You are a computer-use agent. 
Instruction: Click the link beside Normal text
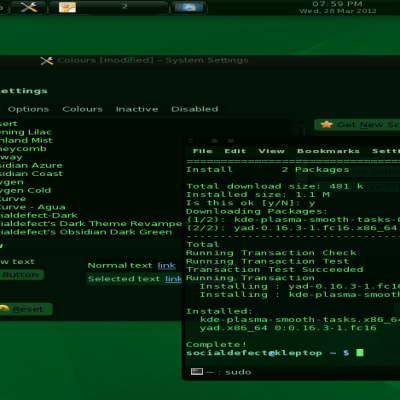(166, 266)
